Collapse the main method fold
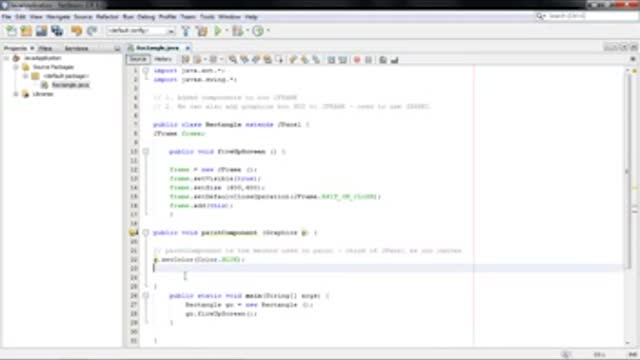 [146, 296]
